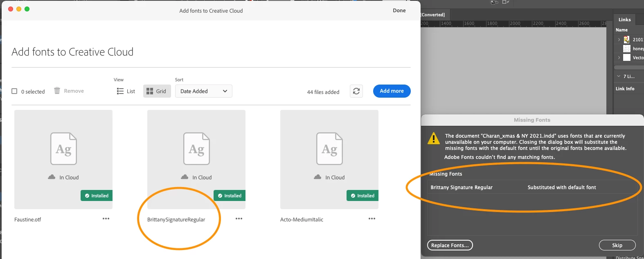644x259 pixels.
Task: Click the In Cloud status on BrittanySignatureRegular card
Action: (196, 177)
